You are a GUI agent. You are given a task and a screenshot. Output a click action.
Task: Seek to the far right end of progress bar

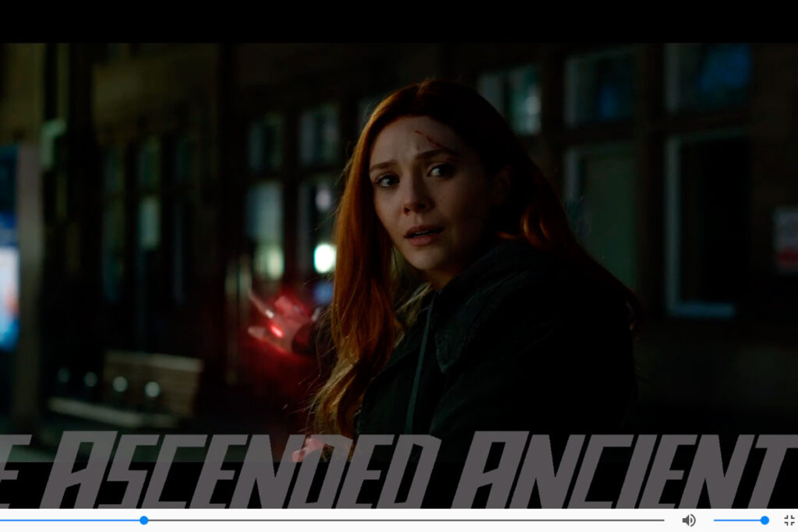click(662, 520)
